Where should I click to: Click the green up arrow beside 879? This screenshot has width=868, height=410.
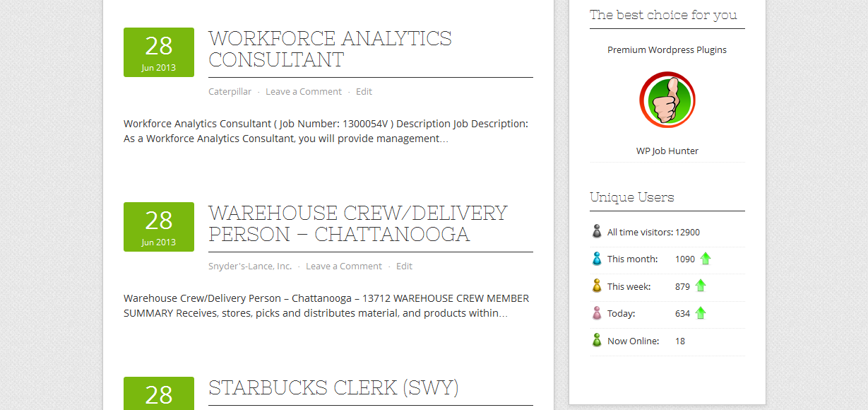point(701,286)
